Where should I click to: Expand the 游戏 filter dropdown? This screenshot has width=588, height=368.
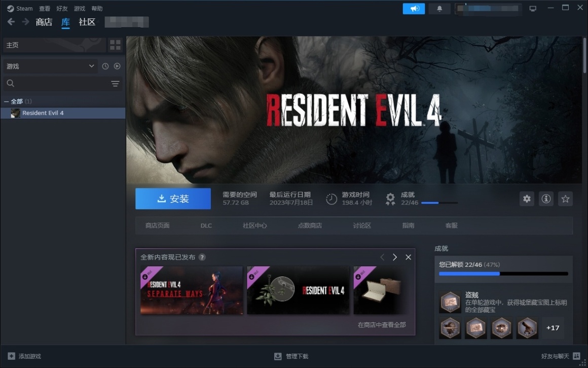point(50,66)
